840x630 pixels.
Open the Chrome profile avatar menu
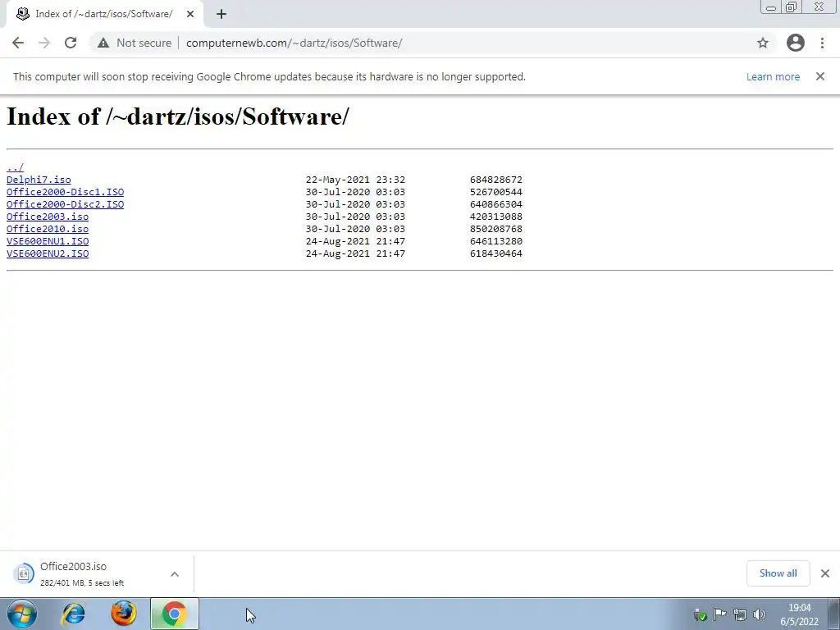(796, 43)
